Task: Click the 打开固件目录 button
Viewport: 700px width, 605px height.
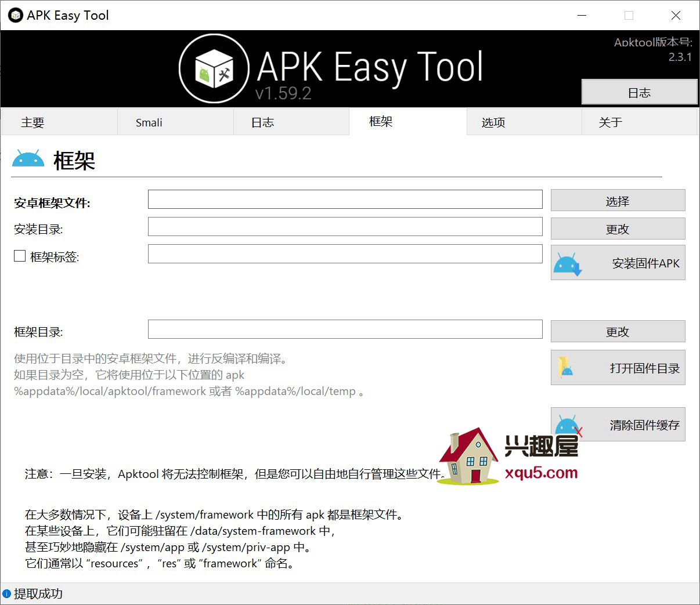Action: (618, 368)
